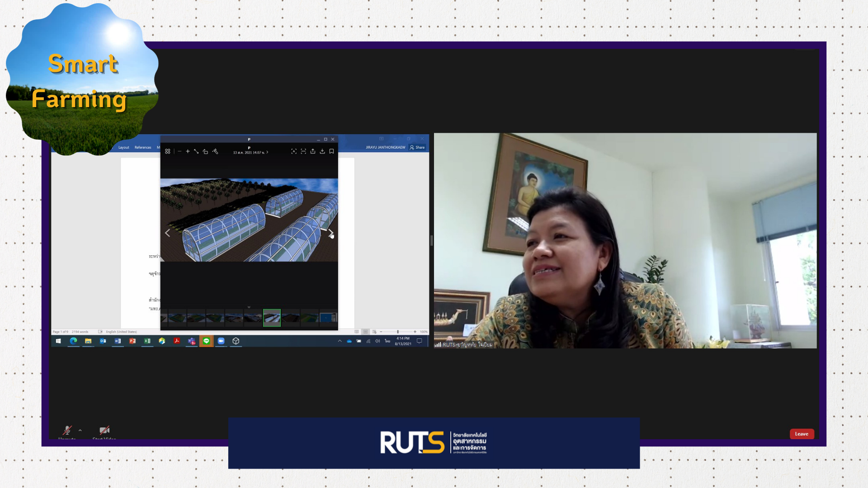The image size is (868, 488).
Task: Select the highlighted greenhouse thumbnail
Action: click(272, 318)
